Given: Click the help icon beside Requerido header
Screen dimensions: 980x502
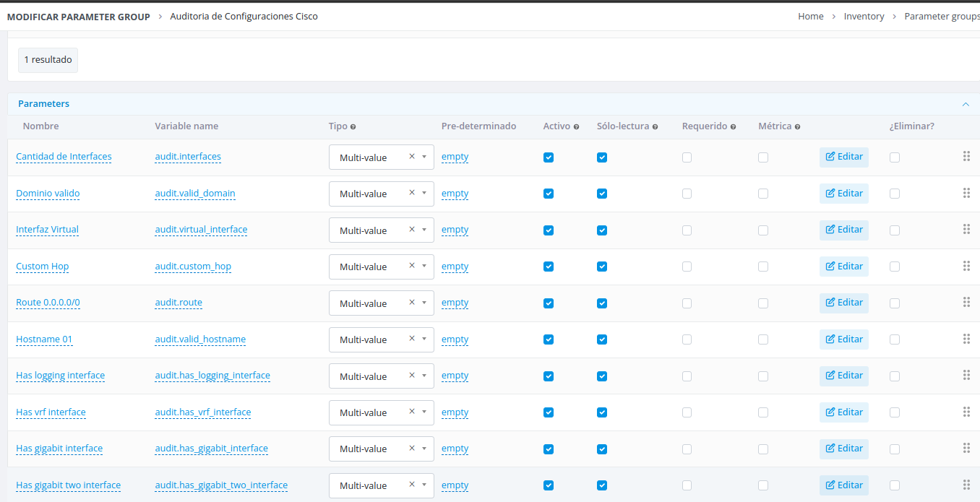Looking at the screenshot, I should coord(733,127).
